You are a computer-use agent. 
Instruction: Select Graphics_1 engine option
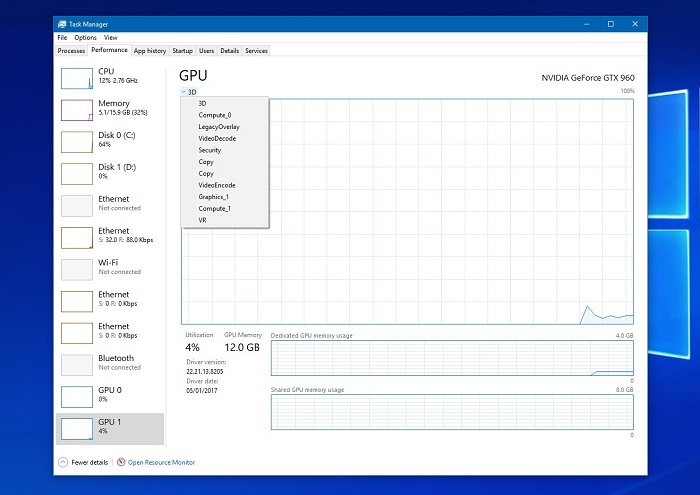tap(225, 197)
